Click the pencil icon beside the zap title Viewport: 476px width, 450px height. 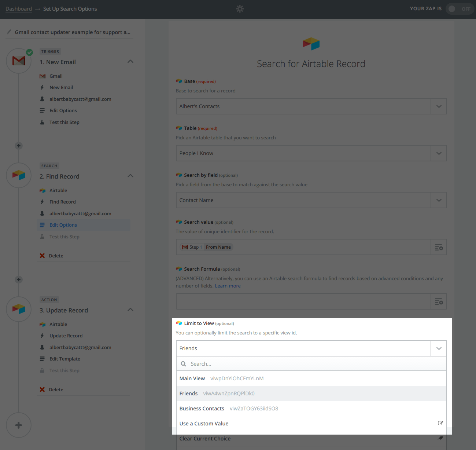point(9,32)
